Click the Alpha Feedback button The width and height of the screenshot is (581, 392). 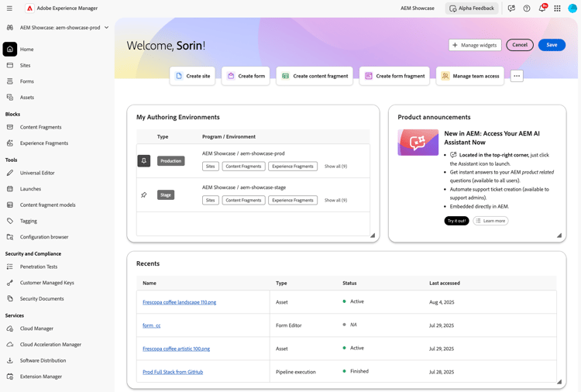click(472, 9)
